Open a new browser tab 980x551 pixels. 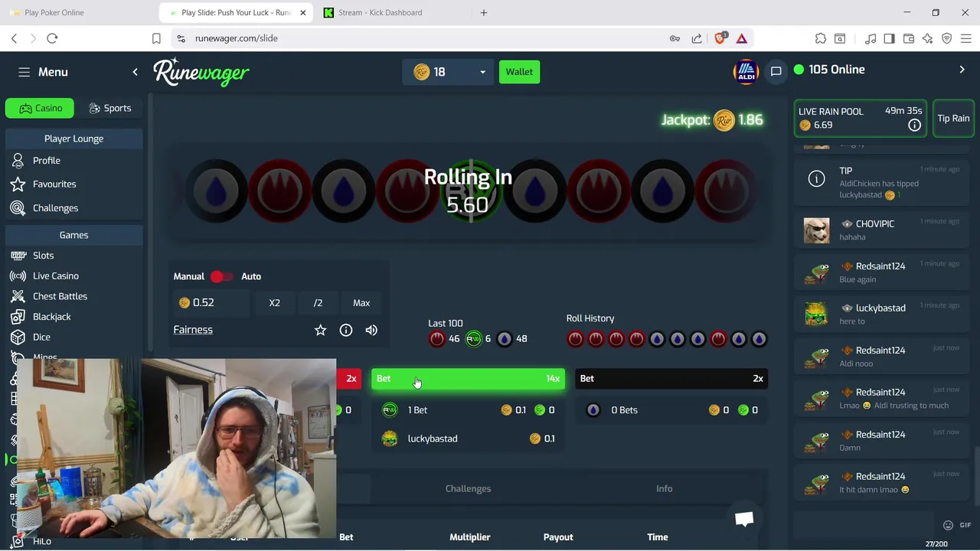483,13
